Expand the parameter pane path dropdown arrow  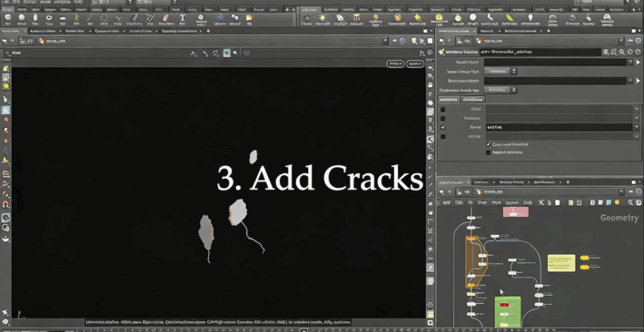point(621,41)
